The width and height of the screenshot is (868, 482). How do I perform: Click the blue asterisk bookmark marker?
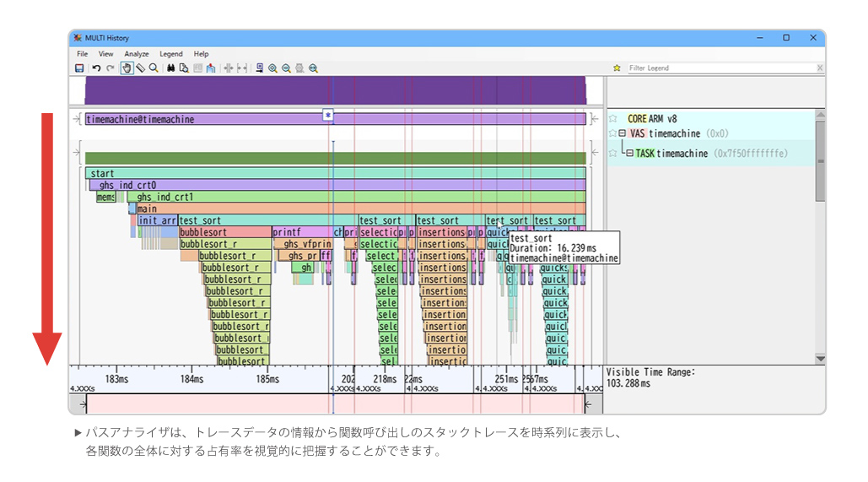(328, 116)
